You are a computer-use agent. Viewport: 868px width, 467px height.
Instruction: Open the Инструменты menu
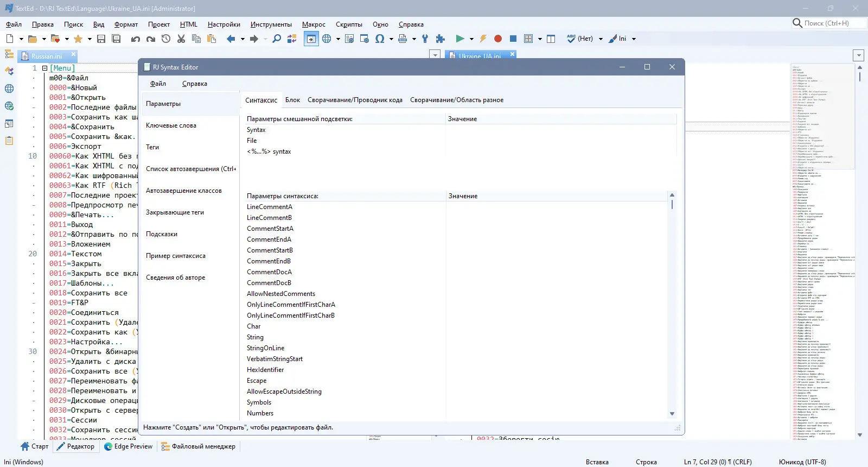pyautogui.click(x=271, y=24)
